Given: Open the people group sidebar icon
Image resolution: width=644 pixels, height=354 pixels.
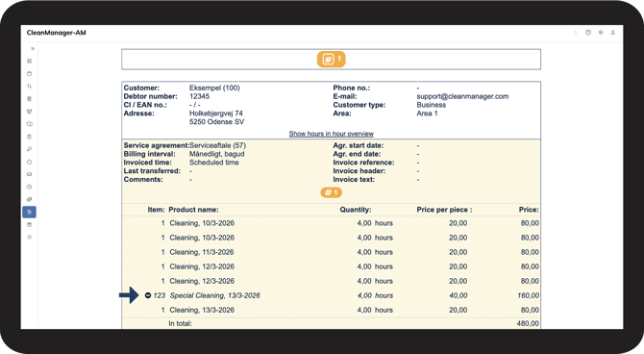Looking at the screenshot, I should point(29,112).
